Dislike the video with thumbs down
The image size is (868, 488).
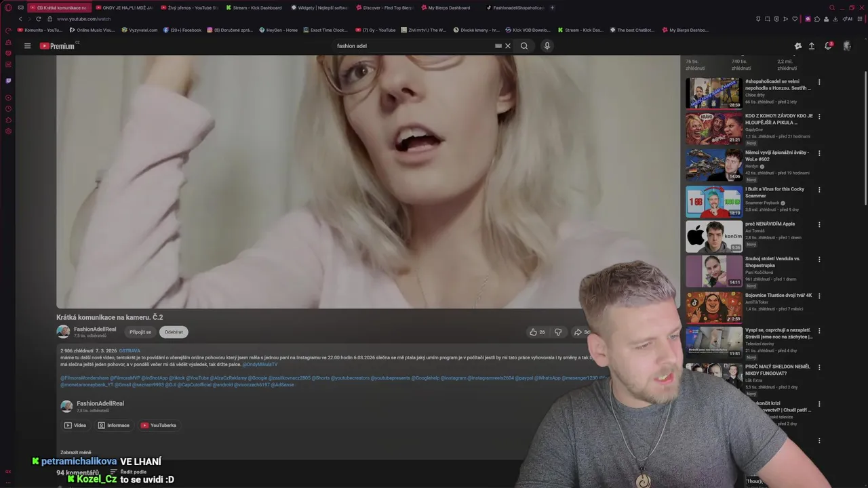point(558,332)
